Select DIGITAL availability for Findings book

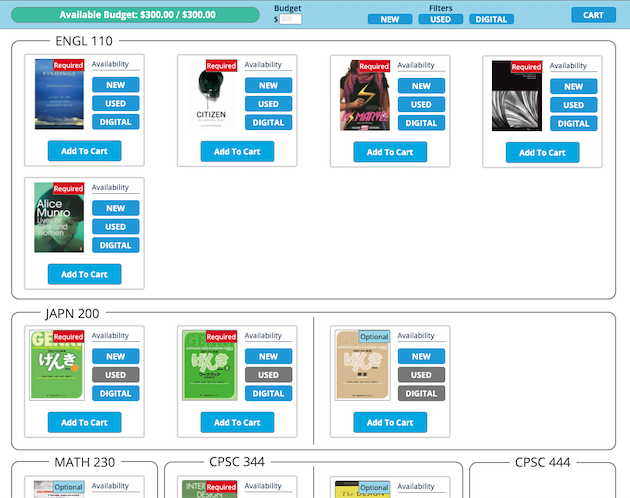(116, 122)
